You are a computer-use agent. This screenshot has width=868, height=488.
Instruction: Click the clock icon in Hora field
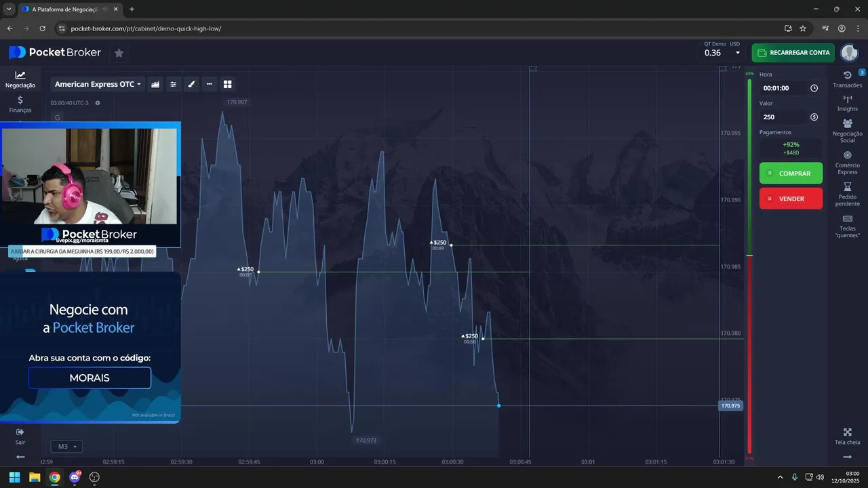[x=814, y=88]
